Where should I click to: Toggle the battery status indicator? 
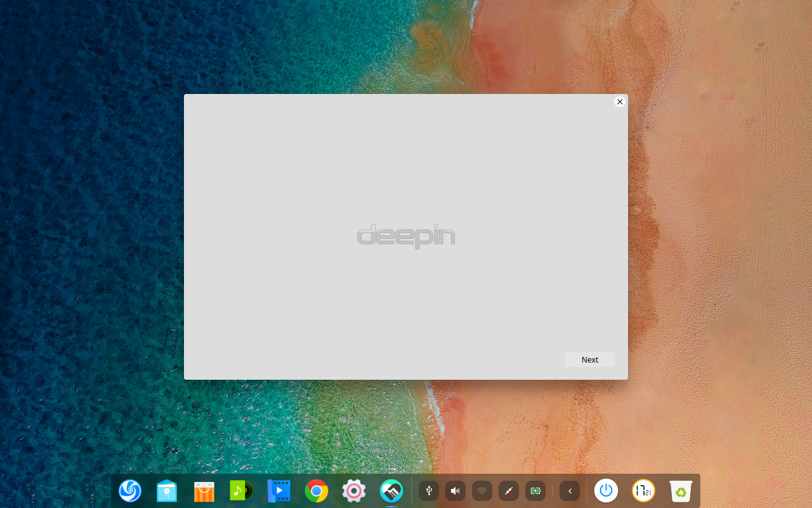[535, 491]
